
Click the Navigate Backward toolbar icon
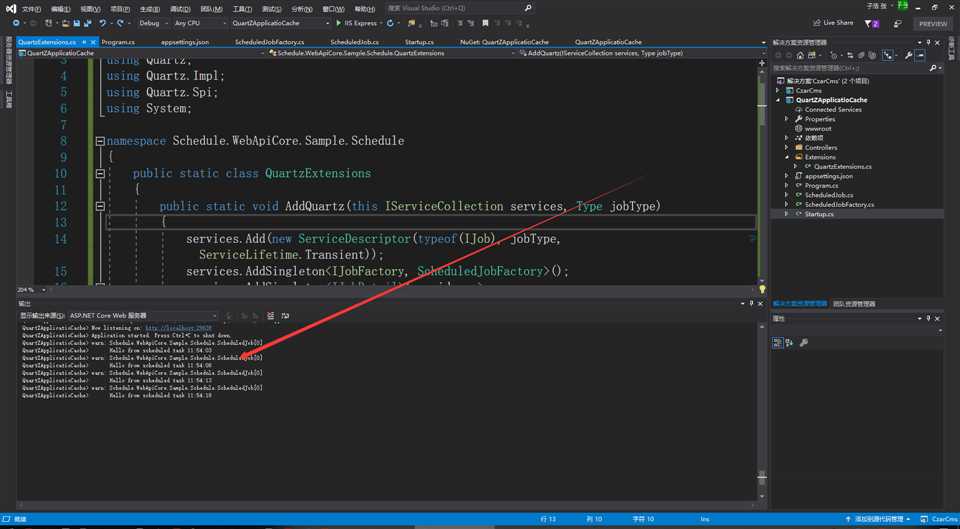click(x=17, y=23)
